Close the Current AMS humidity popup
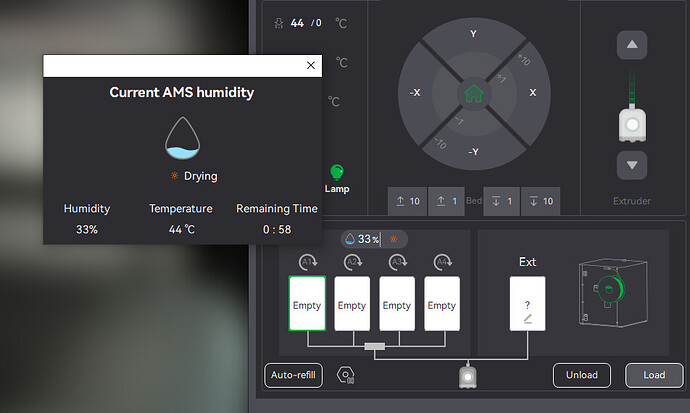This screenshot has height=413, width=690. click(311, 65)
